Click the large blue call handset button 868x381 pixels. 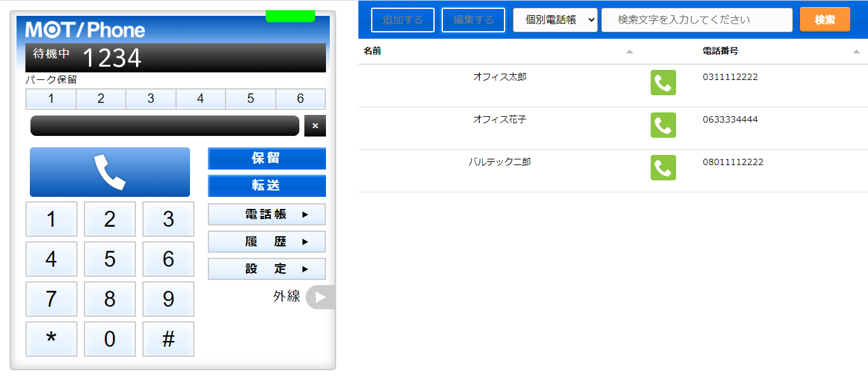[x=109, y=172]
